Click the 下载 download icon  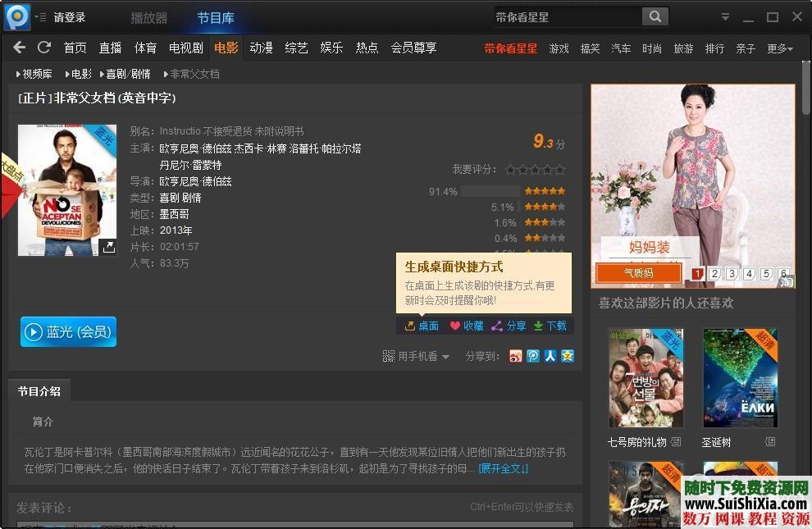(x=550, y=326)
